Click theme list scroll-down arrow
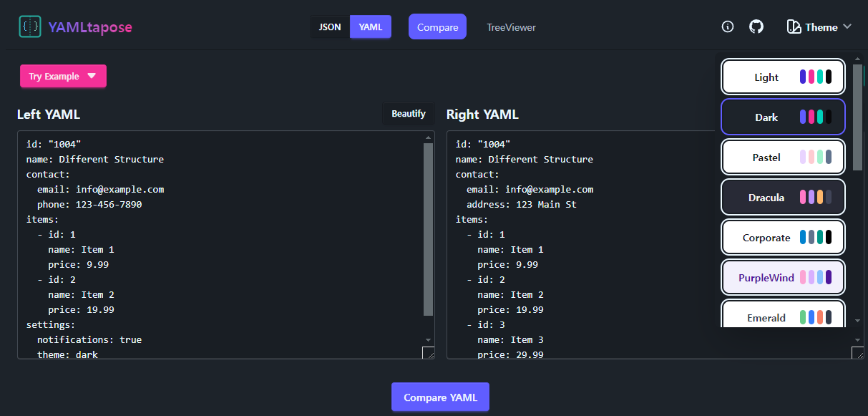The width and height of the screenshot is (868, 416). click(x=858, y=321)
